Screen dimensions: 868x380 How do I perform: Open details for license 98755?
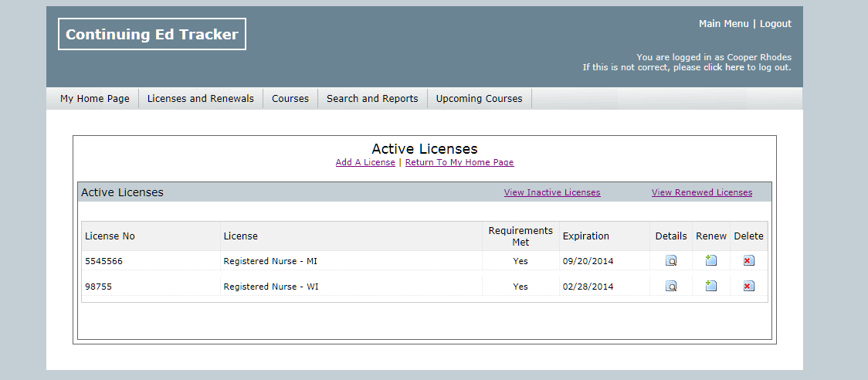(671, 287)
